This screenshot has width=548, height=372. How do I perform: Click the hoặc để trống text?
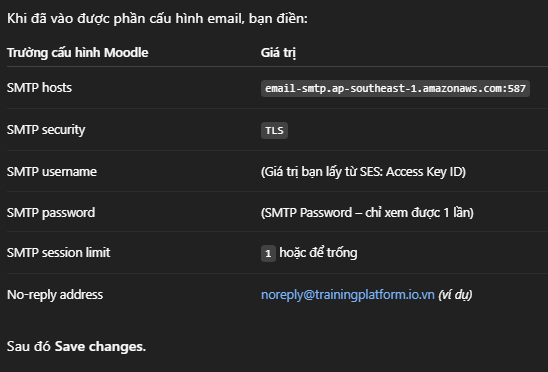pos(318,253)
